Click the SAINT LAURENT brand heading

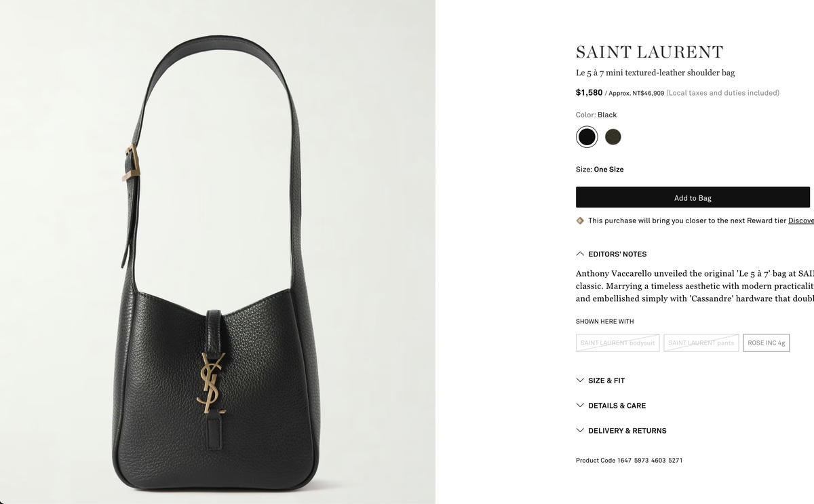click(650, 52)
